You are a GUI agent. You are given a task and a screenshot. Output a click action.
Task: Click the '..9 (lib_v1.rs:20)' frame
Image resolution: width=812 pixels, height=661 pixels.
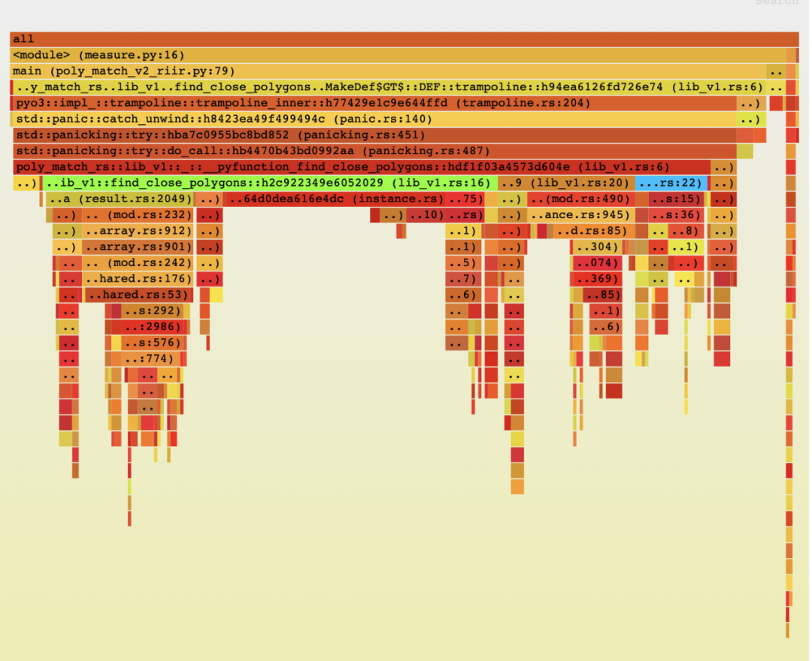566,183
